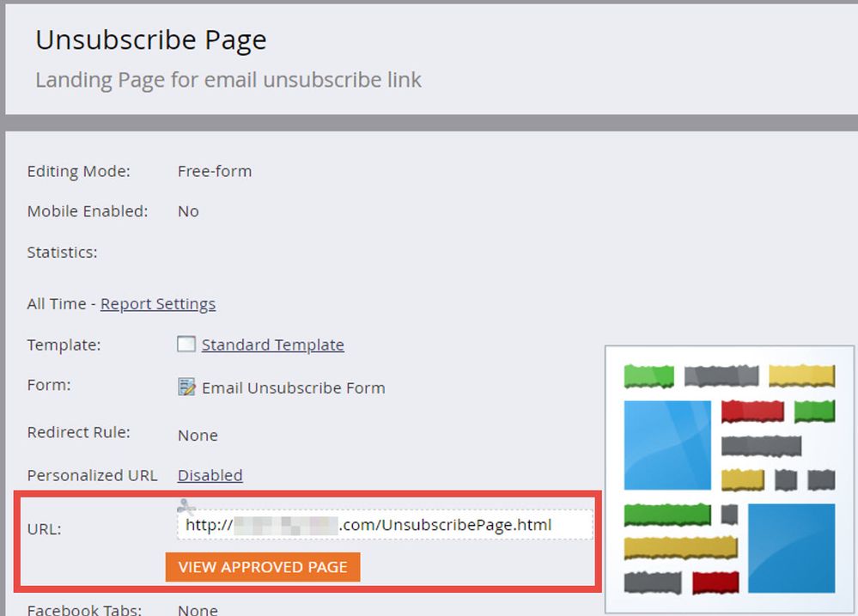Click the bottom-right blue square in preview
Image resolution: width=858 pixels, height=616 pixels.
tap(791, 548)
